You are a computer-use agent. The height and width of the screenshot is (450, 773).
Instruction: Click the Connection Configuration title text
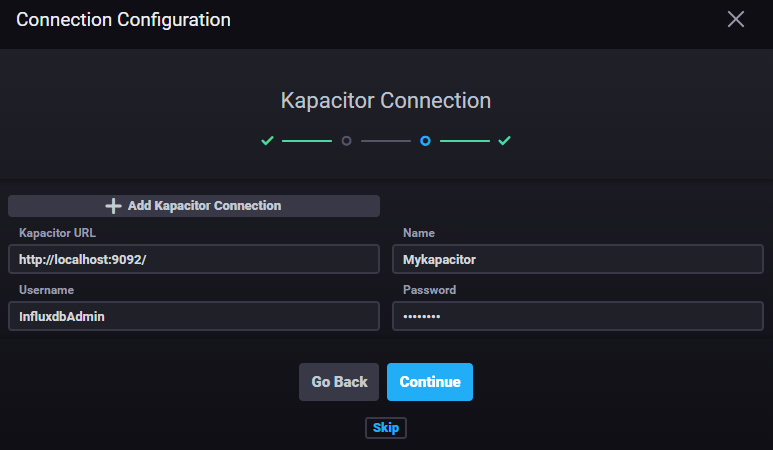[x=123, y=20]
